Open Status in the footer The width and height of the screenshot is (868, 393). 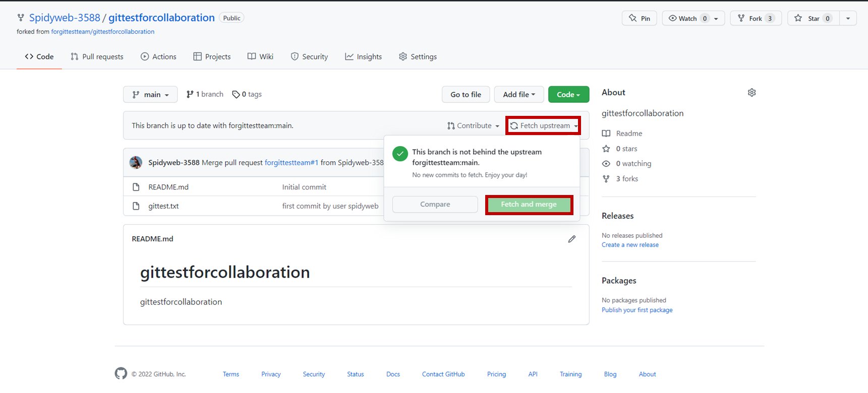[x=356, y=374]
